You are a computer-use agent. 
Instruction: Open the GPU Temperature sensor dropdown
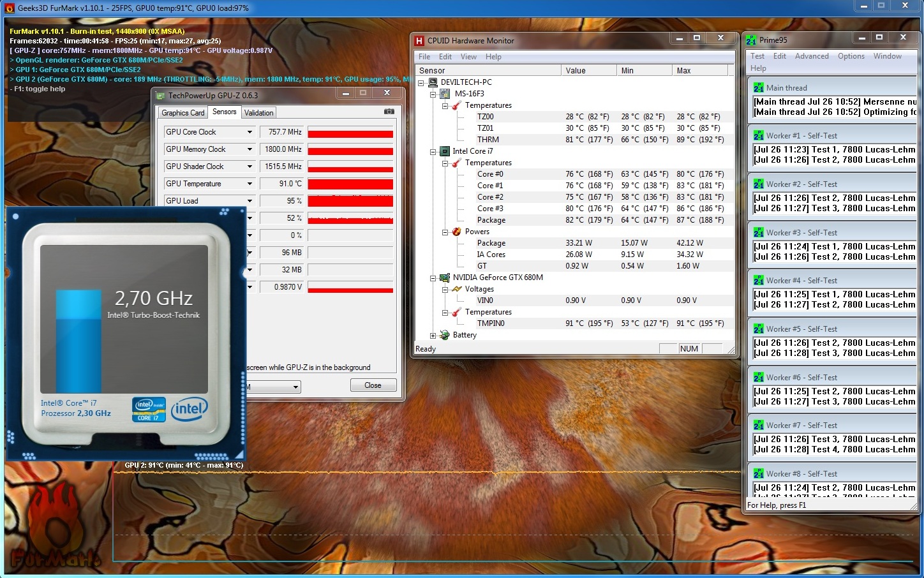[250, 184]
